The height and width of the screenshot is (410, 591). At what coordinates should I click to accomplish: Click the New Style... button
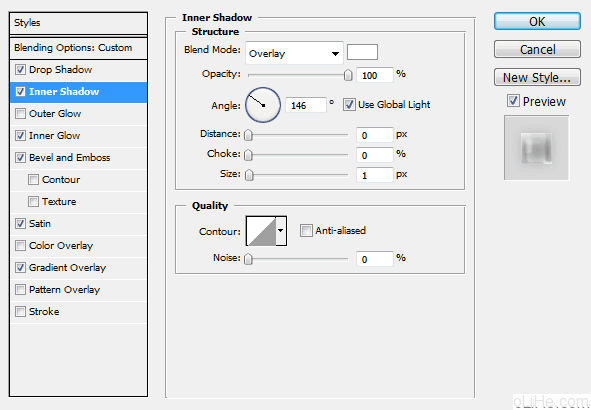(537, 77)
